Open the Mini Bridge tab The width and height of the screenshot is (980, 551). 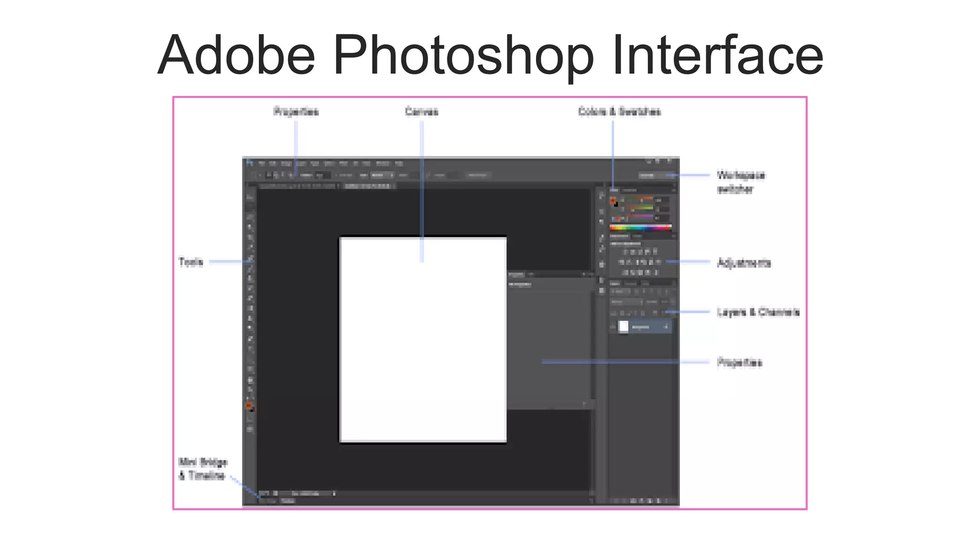tap(268, 501)
